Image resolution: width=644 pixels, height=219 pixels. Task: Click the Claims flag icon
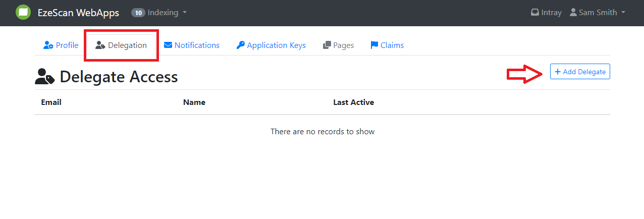(374, 45)
